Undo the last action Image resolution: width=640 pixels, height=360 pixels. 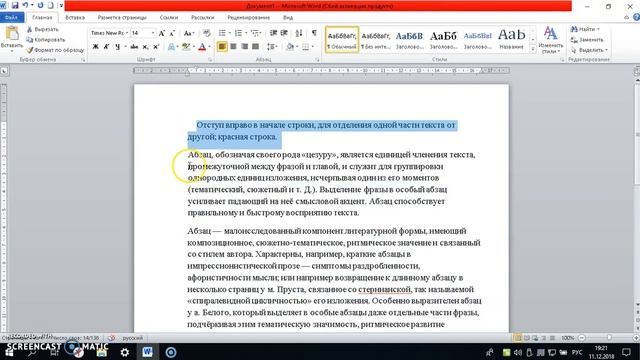click(x=25, y=5)
